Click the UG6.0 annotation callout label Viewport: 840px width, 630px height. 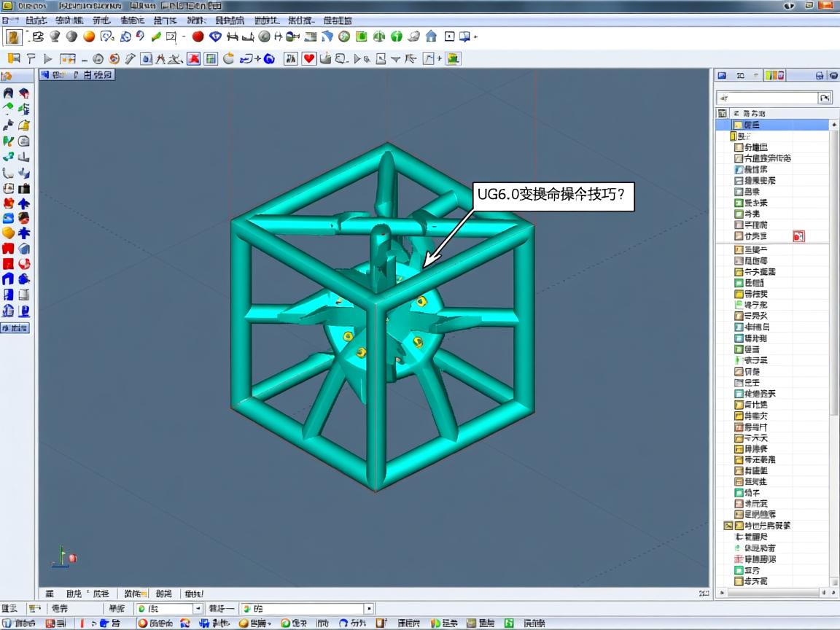click(551, 195)
